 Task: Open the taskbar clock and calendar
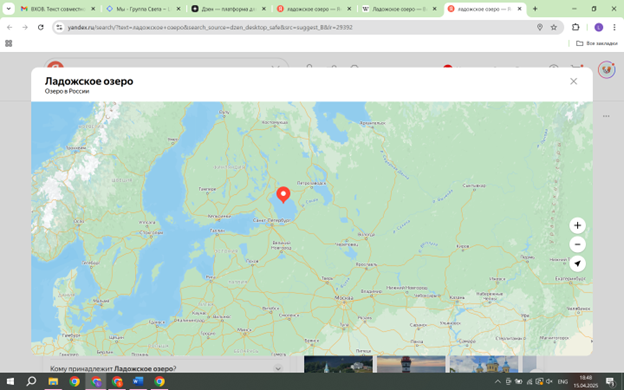tap(585, 381)
